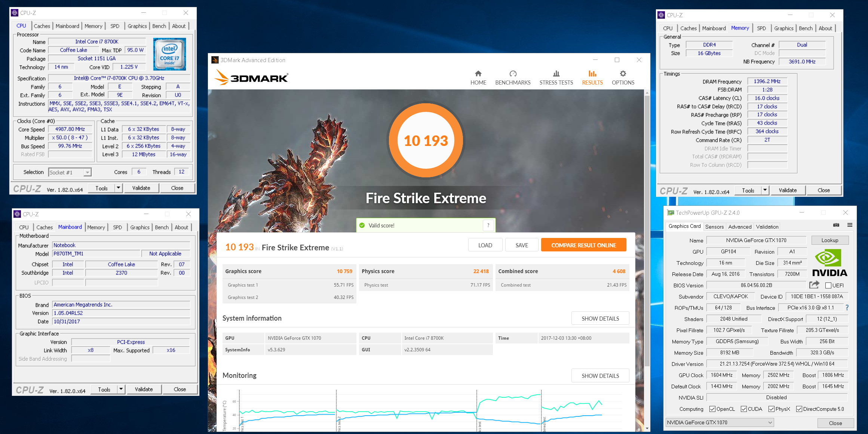Open the 3DMark BENCHMARKS gauge icon
The image size is (868, 434).
[x=513, y=74]
